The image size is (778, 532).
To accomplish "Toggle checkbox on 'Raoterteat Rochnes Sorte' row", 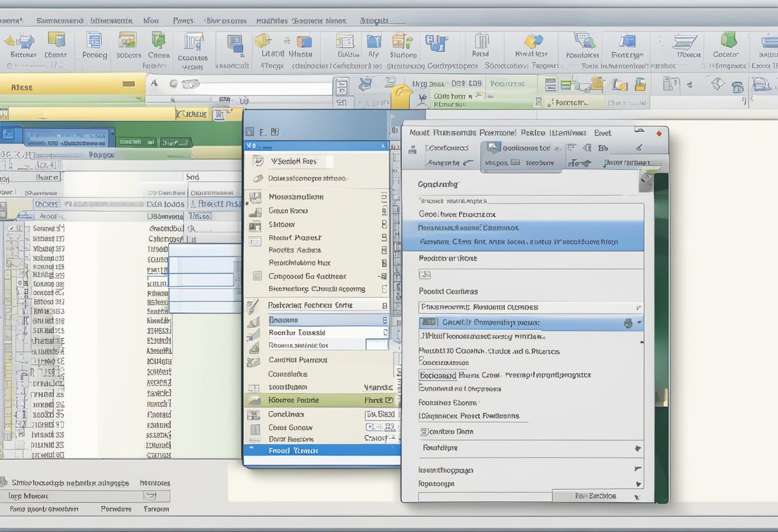I will (x=384, y=306).
